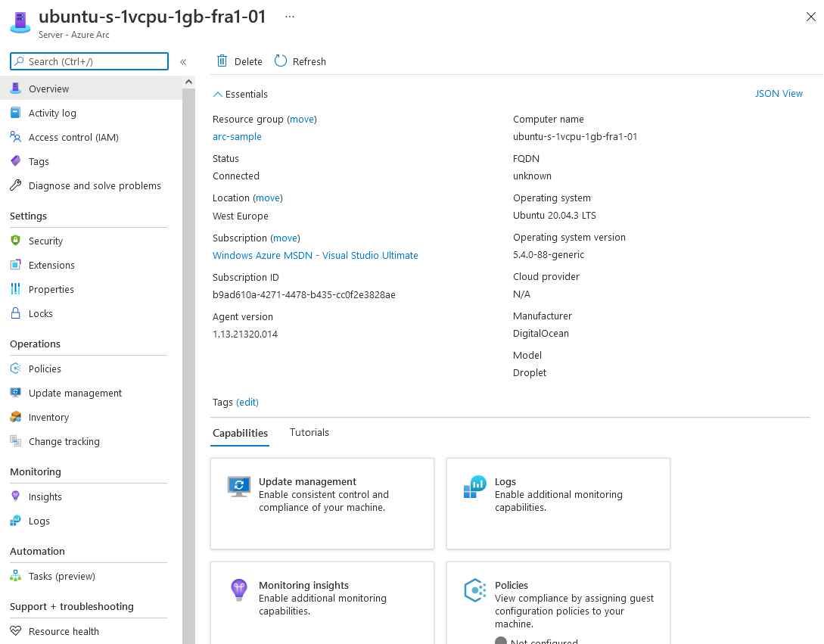Click the Logs capability card icon
This screenshot has height=644, width=824.
tap(475, 487)
